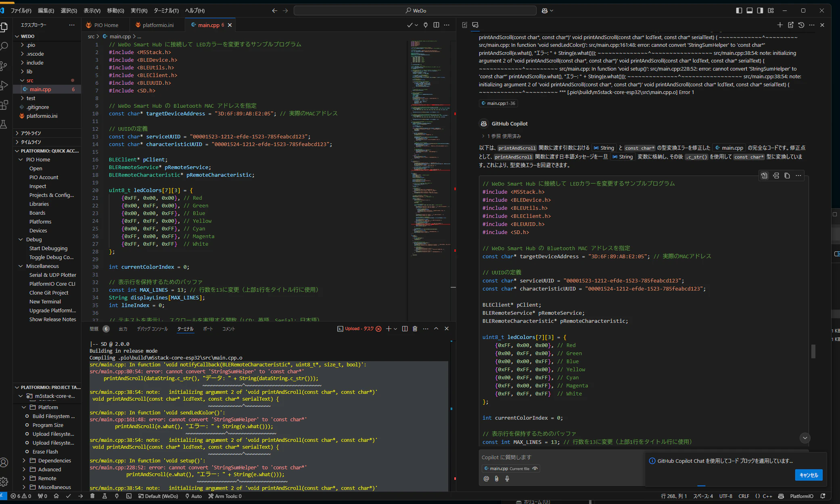This screenshot has height=504, width=840.
Task: Click PlatformIO Clean trash in status bar
Action: point(92,496)
